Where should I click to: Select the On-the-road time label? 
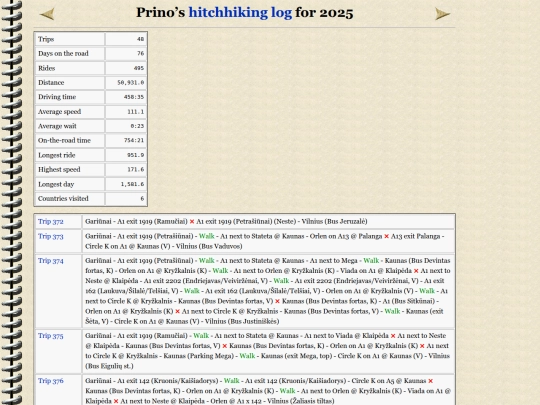click(64, 141)
